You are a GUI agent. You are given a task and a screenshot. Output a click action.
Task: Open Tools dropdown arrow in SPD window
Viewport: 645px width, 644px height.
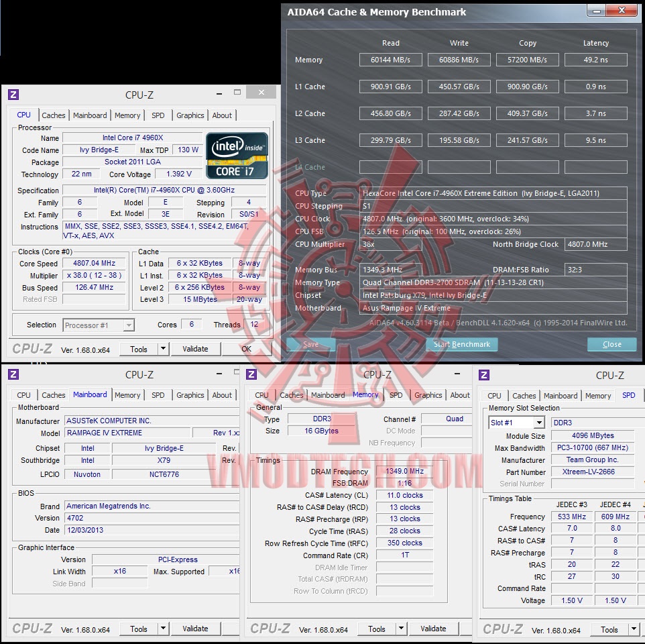click(x=634, y=629)
